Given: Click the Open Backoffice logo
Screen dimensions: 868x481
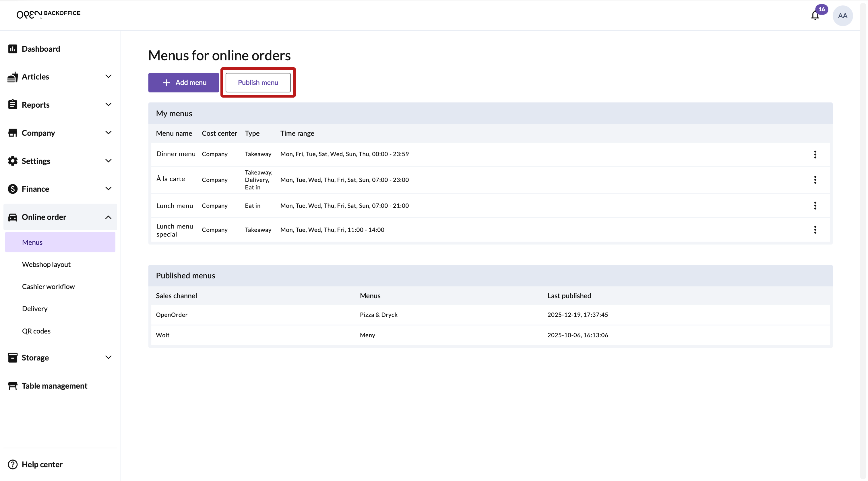Looking at the screenshot, I should pos(48,14).
